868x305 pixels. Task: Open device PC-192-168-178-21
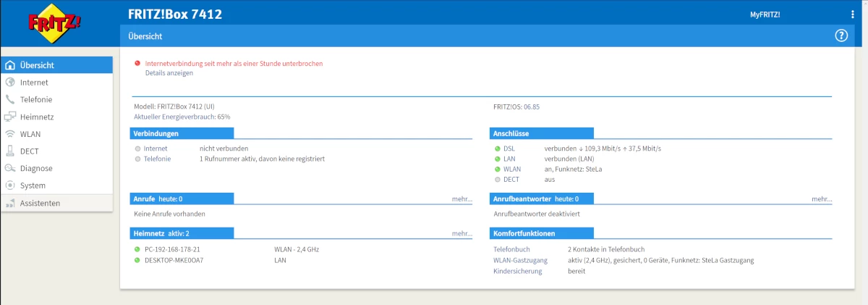tap(172, 249)
